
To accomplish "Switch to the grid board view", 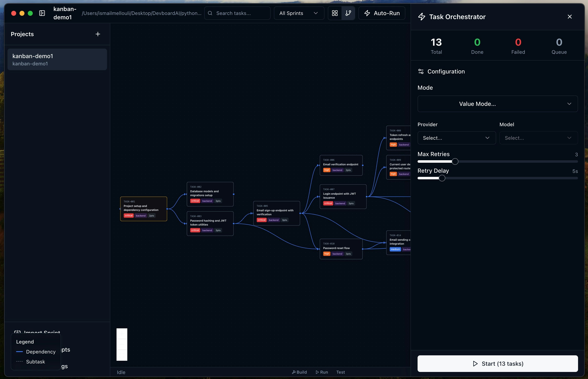I will click(335, 13).
